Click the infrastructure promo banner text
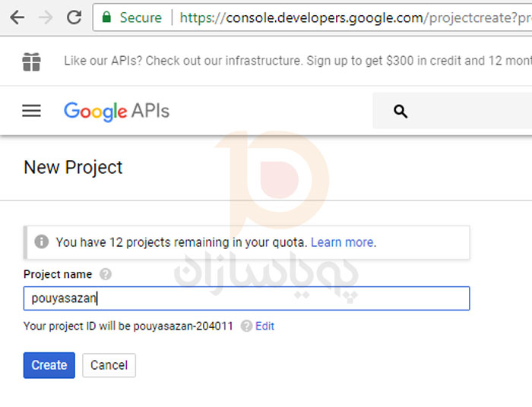This screenshot has width=532, height=407. (x=296, y=61)
